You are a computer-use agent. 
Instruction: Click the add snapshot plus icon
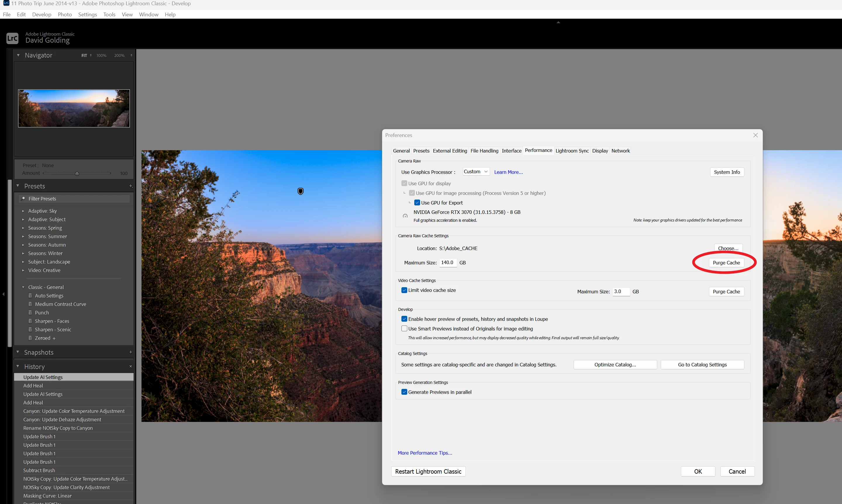[x=130, y=352]
